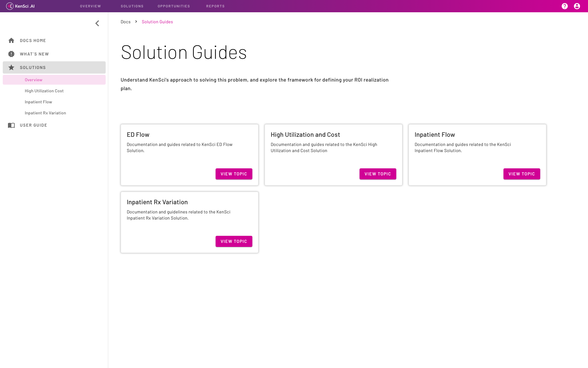Click the Solutions star icon

(11, 67)
